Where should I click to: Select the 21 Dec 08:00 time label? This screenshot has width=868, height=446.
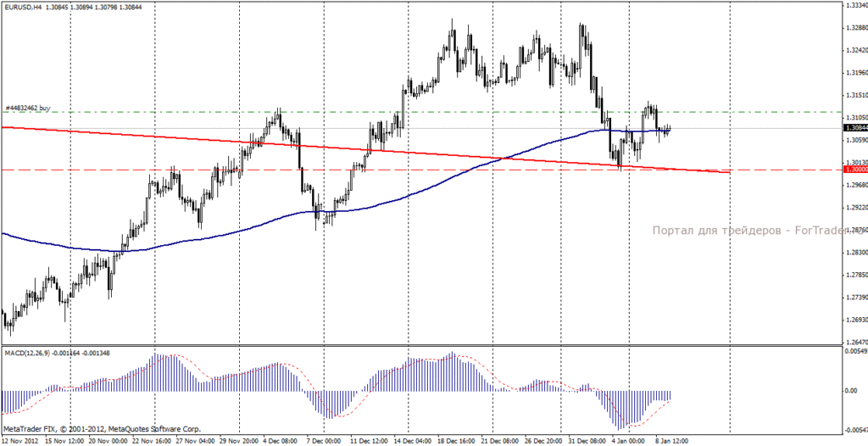coord(498,441)
